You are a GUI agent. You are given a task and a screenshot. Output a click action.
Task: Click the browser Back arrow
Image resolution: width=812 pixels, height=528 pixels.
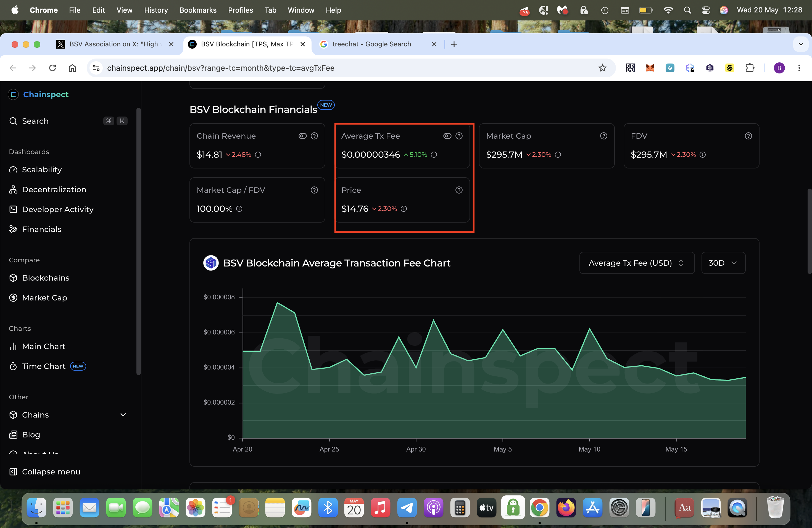point(13,68)
